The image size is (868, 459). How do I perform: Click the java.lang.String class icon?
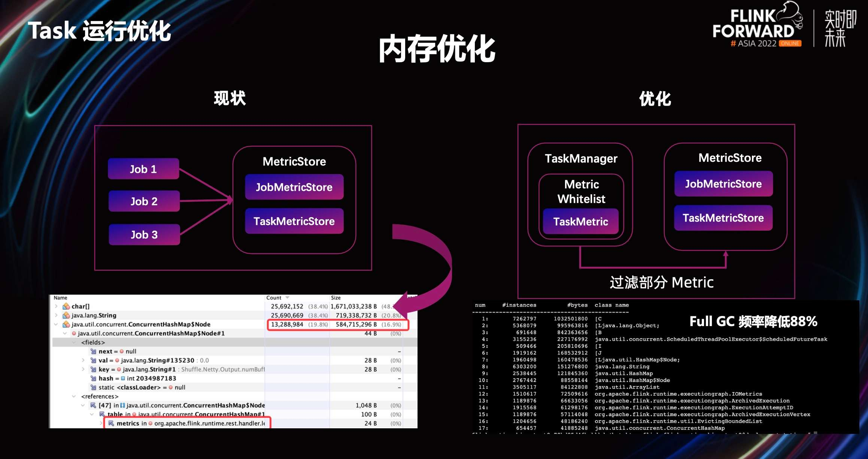click(x=66, y=315)
